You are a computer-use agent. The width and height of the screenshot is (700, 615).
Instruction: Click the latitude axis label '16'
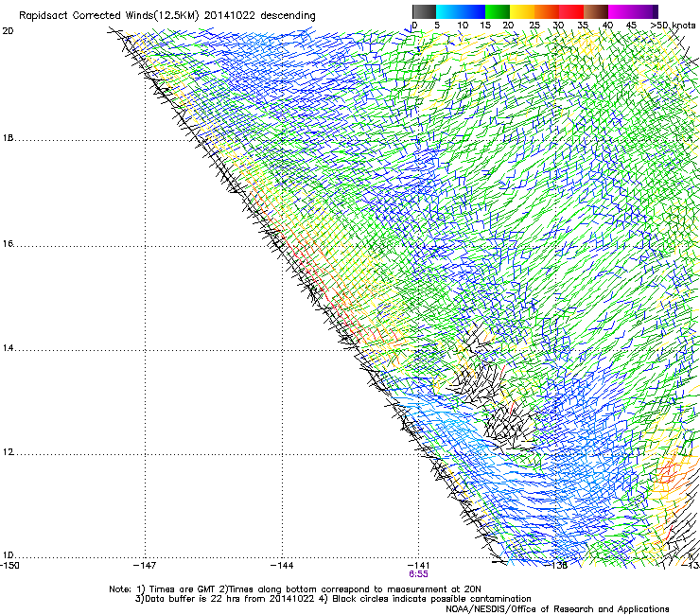pos(8,244)
